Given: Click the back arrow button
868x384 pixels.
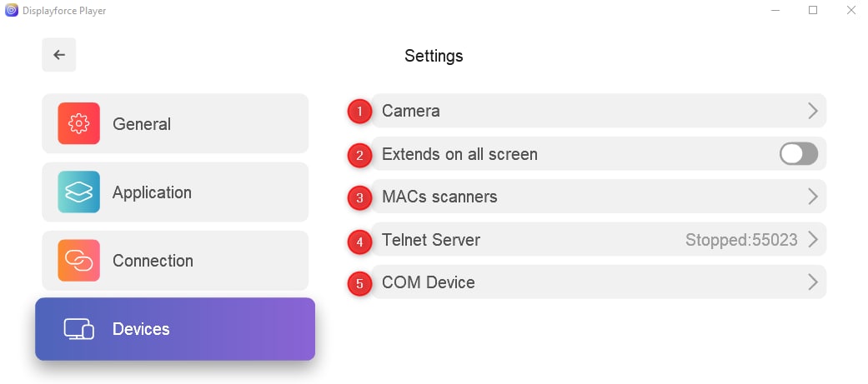Looking at the screenshot, I should [x=58, y=55].
